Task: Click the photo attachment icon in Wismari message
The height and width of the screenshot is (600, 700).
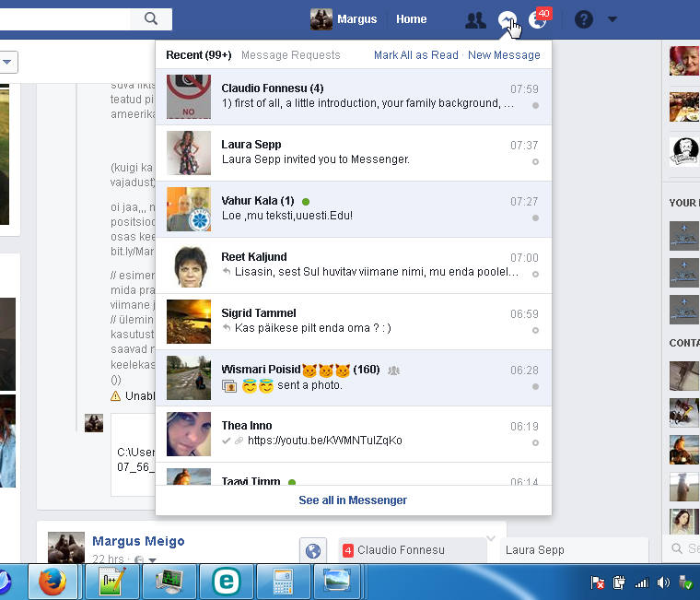Action: tap(229, 386)
